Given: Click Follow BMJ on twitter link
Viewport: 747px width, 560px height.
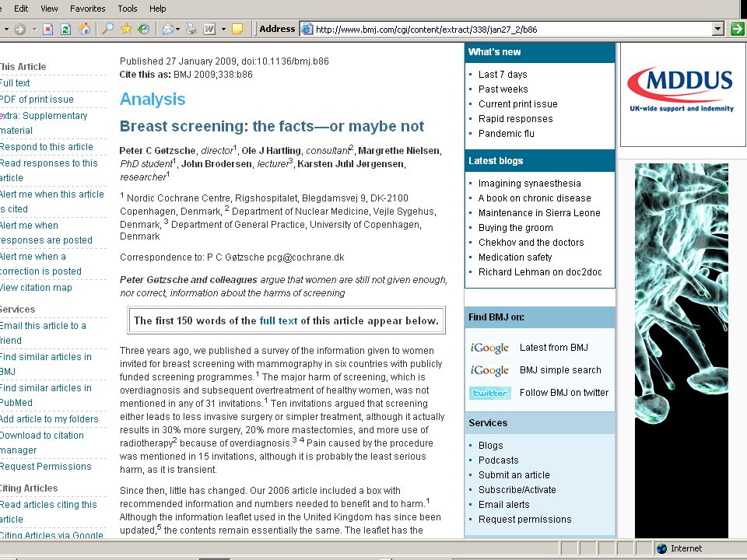Looking at the screenshot, I should 564,393.
